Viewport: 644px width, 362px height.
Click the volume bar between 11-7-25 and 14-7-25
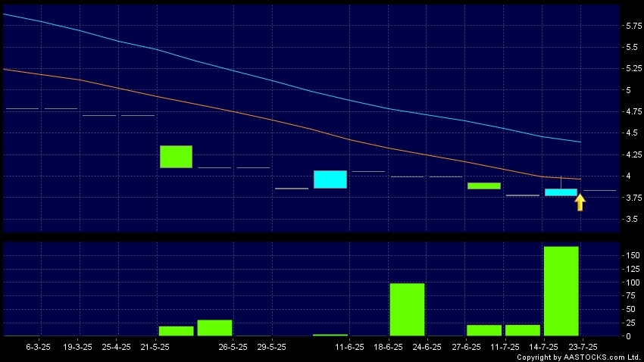point(523,330)
